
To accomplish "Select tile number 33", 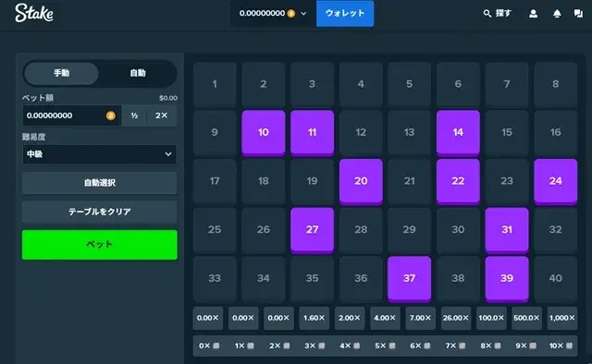I will pyautogui.click(x=215, y=279).
